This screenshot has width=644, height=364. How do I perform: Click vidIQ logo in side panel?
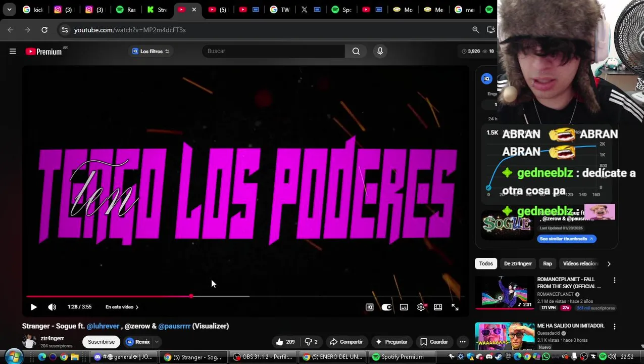coord(486,78)
